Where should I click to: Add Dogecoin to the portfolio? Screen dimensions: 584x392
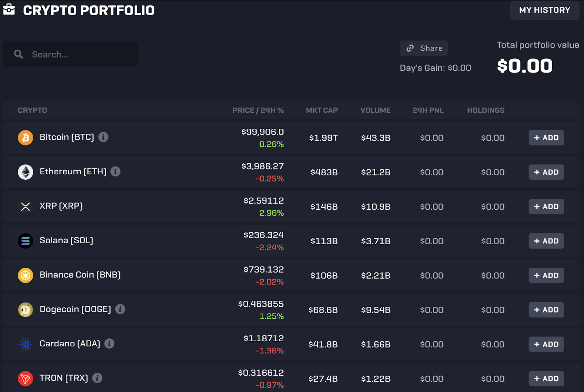[546, 310]
